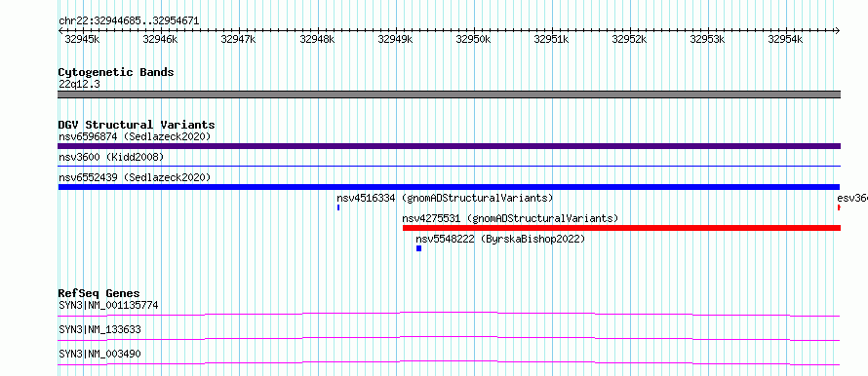This screenshot has height=376, width=868.
Task: Open variant nsv4275531 gnomAD label
Action: coord(510,218)
